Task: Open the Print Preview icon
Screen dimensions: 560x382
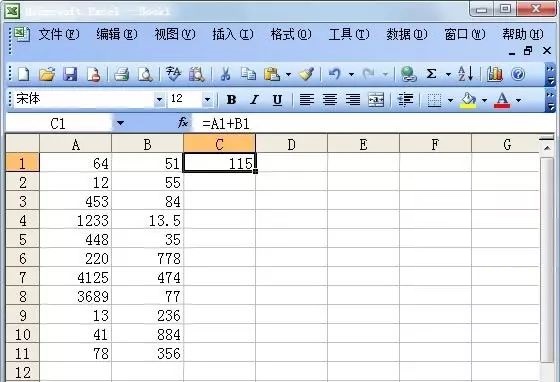Action: (145, 74)
